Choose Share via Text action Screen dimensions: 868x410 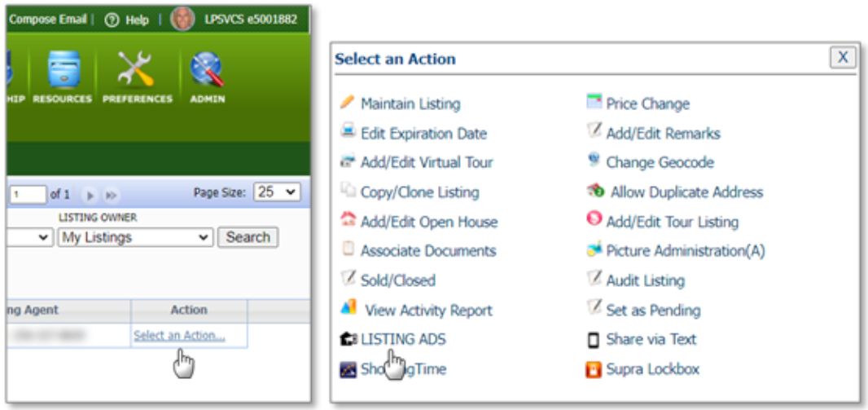(651, 339)
